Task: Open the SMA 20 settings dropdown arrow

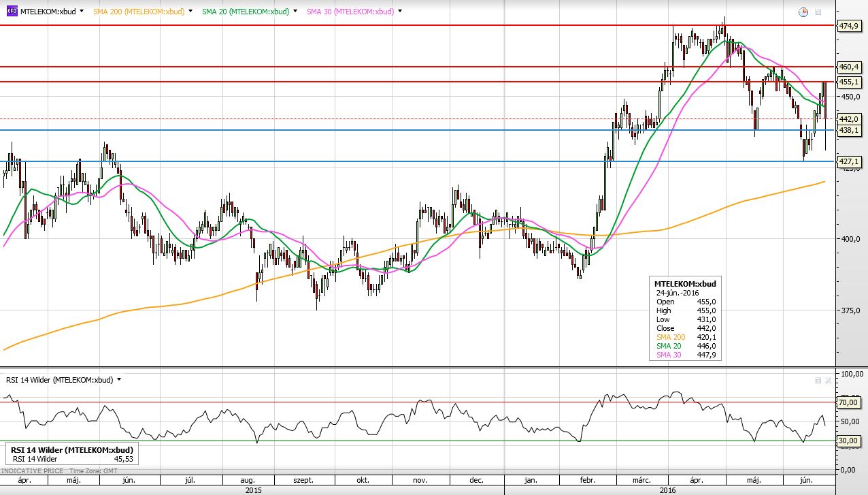Action: point(294,11)
